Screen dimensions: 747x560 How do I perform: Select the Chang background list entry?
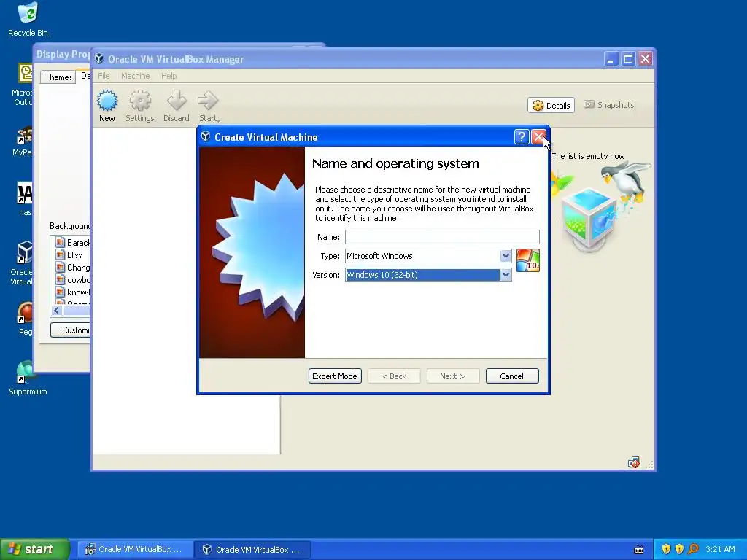(72, 268)
